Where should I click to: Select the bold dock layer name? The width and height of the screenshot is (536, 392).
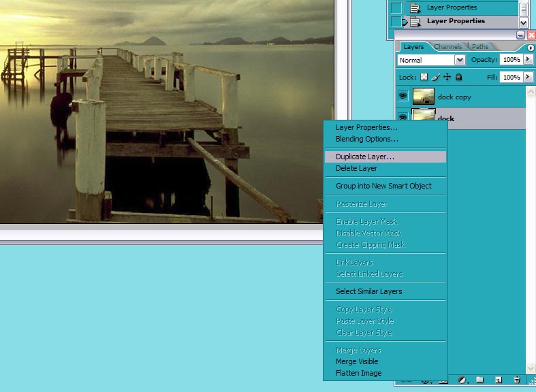point(446,118)
